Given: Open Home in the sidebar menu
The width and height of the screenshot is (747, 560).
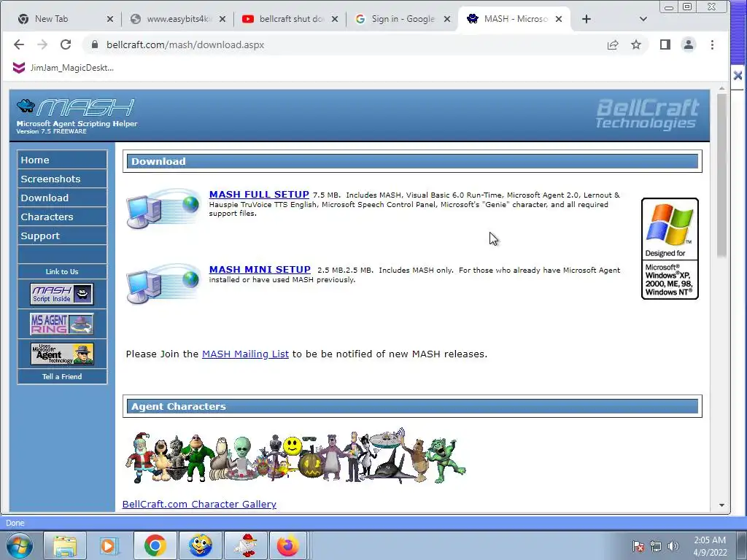Looking at the screenshot, I should click(x=62, y=160).
